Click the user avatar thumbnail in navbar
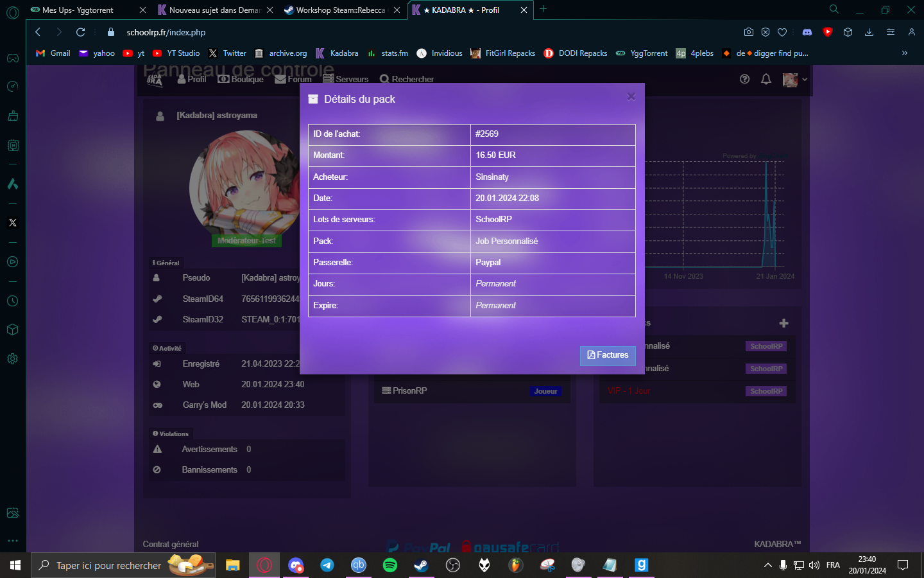 (790, 80)
